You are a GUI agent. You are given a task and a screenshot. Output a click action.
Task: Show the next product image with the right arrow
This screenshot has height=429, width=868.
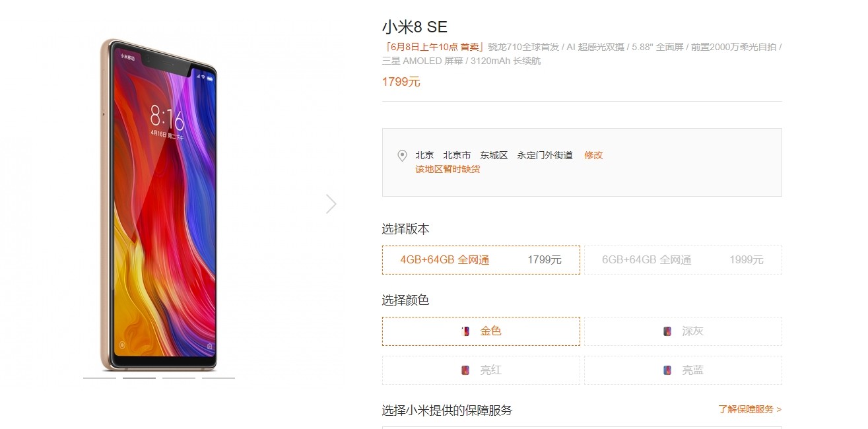click(331, 204)
